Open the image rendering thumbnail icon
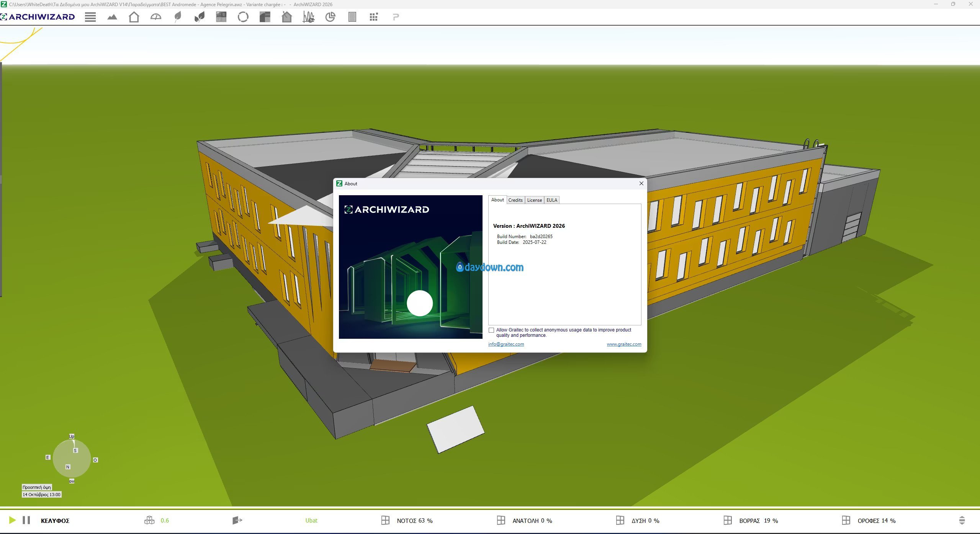This screenshot has width=980, height=534. coord(221,17)
